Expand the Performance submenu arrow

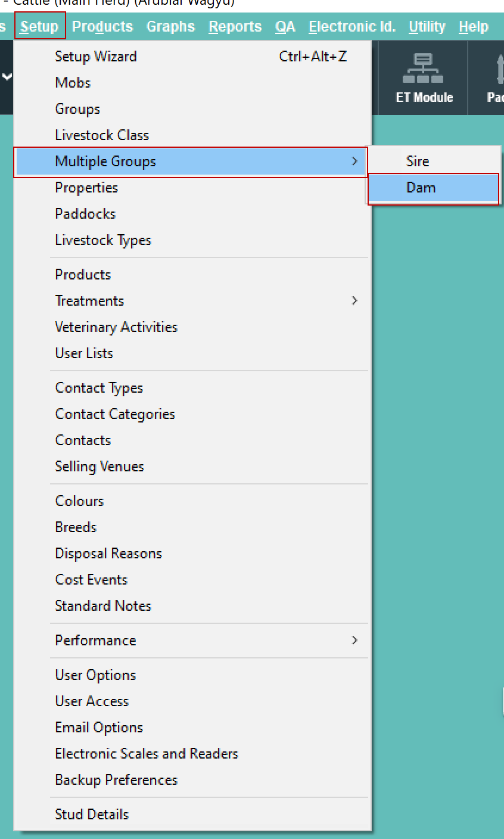pos(354,640)
